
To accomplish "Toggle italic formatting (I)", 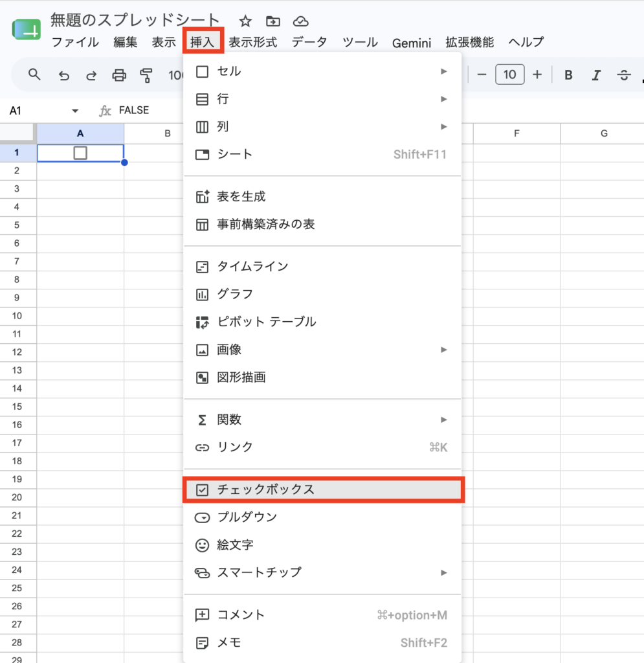I will [x=596, y=75].
